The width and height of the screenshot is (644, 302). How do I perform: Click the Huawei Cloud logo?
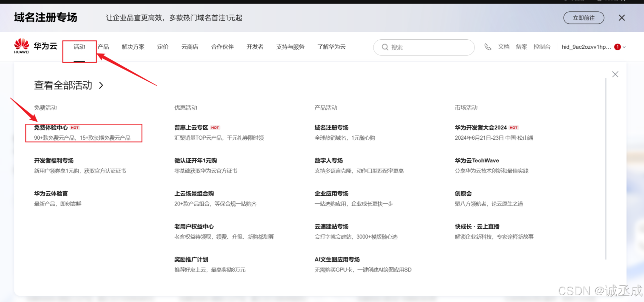coord(35,47)
